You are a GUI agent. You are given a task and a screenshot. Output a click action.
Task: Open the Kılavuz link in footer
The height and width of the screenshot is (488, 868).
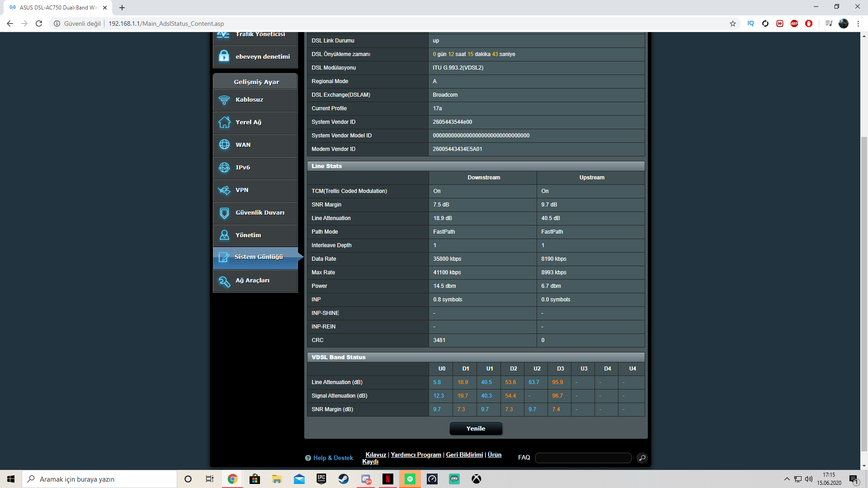(x=376, y=455)
